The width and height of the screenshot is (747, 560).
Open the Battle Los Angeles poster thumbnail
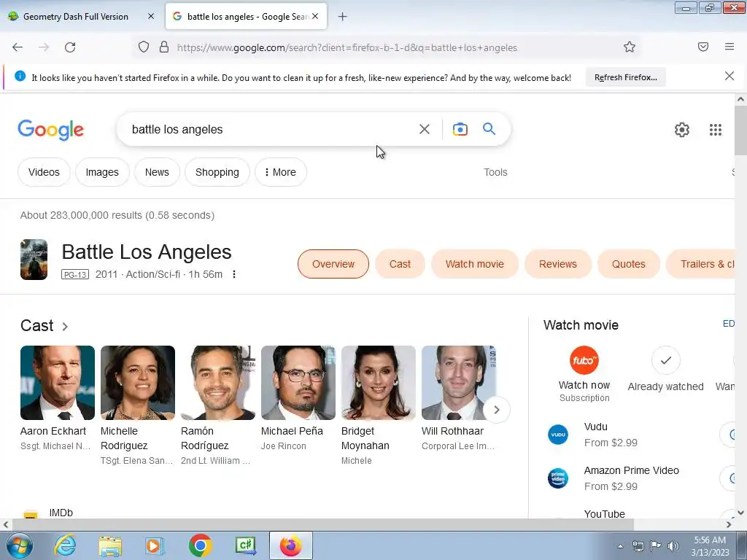[34, 260]
